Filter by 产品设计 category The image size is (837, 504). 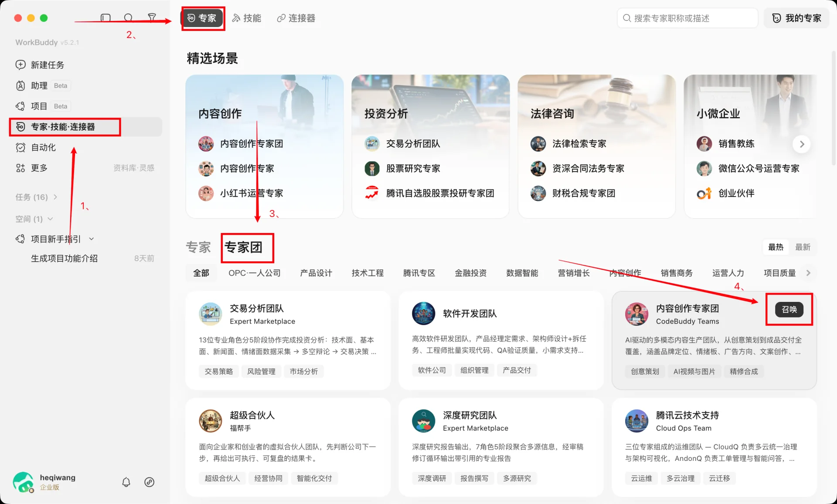click(316, 273)
